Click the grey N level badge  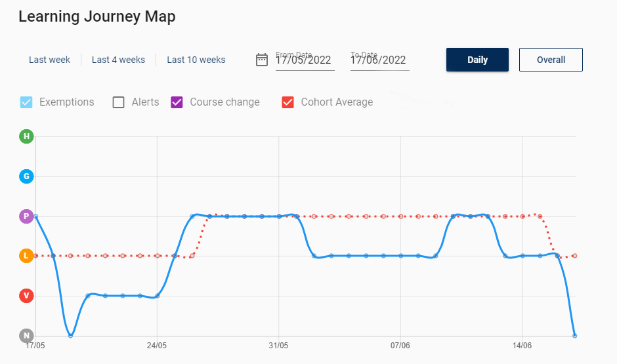pos(26,336)
